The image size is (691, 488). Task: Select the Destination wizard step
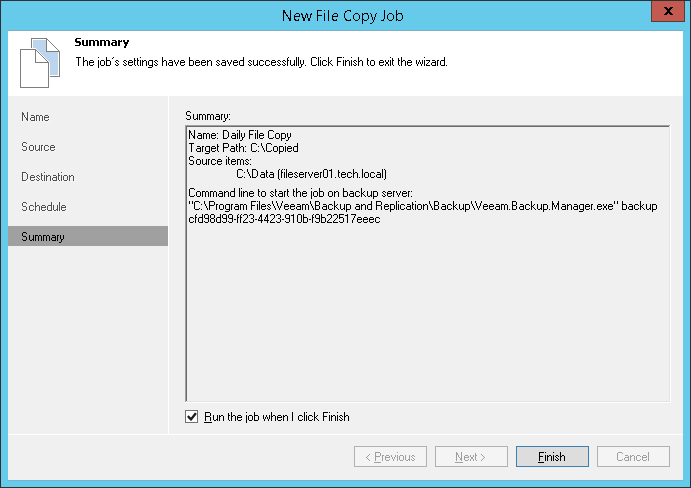click(48, 177)
